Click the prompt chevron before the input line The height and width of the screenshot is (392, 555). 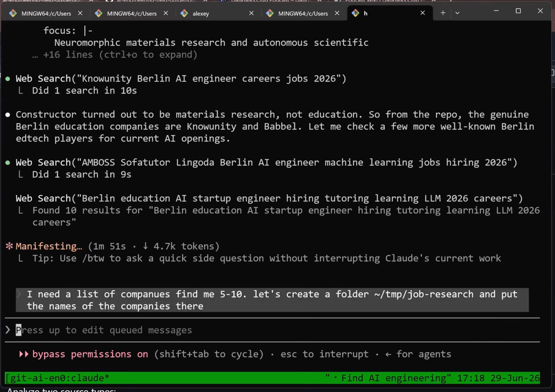pyautogui.click(x=8, y=330)
